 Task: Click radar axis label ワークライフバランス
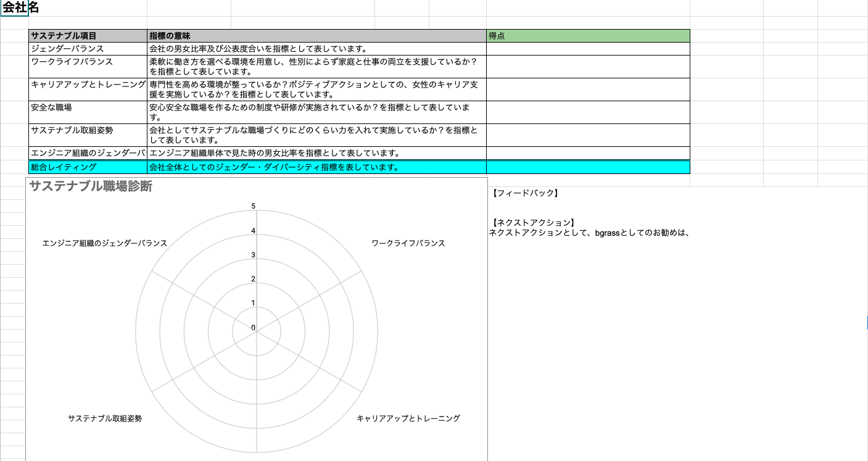pyautogui.click(x=408, y=243)
